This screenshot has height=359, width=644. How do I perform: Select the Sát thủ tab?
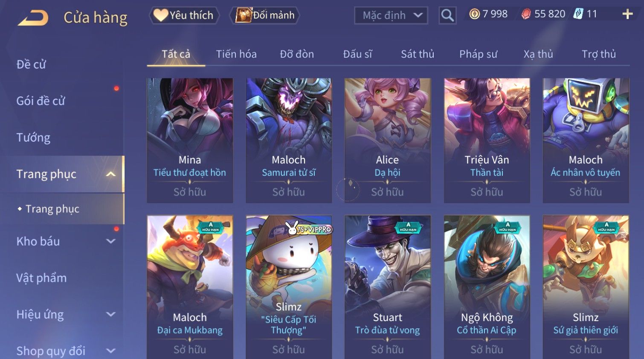[x=417, y=54]
